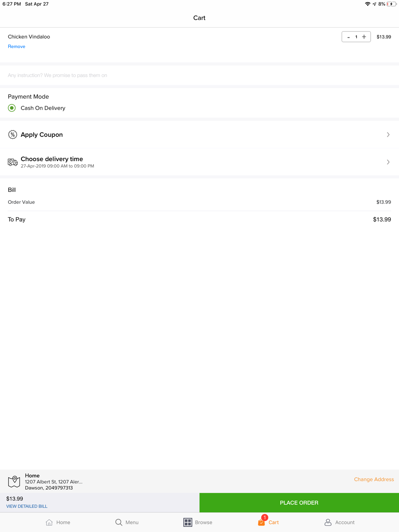The width and height of the screenshot is (399, 532).
Task: Open Account person icon
Action: (328, 522)
